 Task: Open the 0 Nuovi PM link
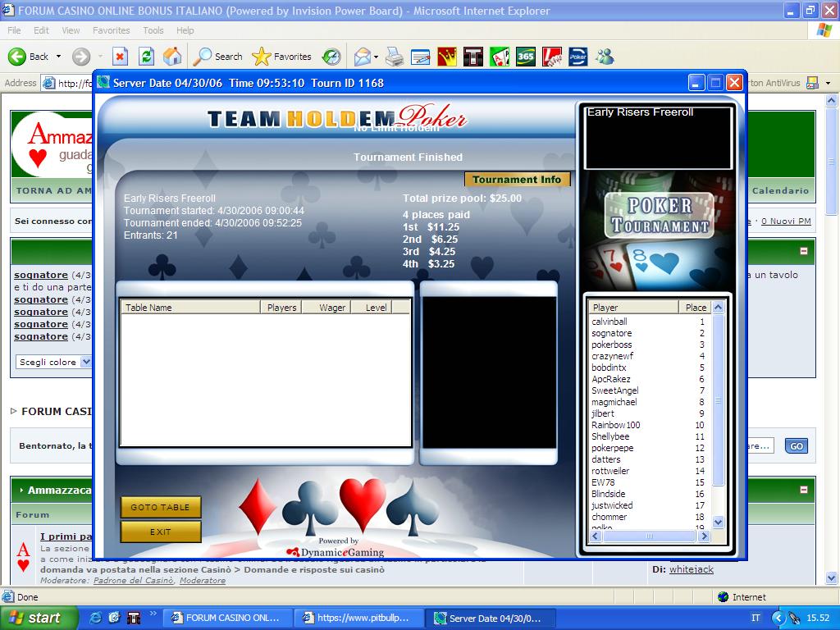point(786,221)
